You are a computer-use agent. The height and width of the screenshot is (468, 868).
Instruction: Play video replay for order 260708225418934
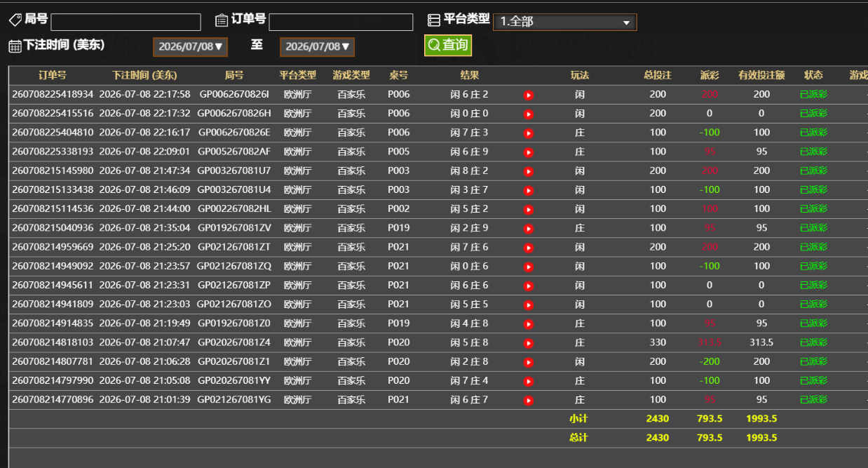pyautogui.click(x=529, y=95)
